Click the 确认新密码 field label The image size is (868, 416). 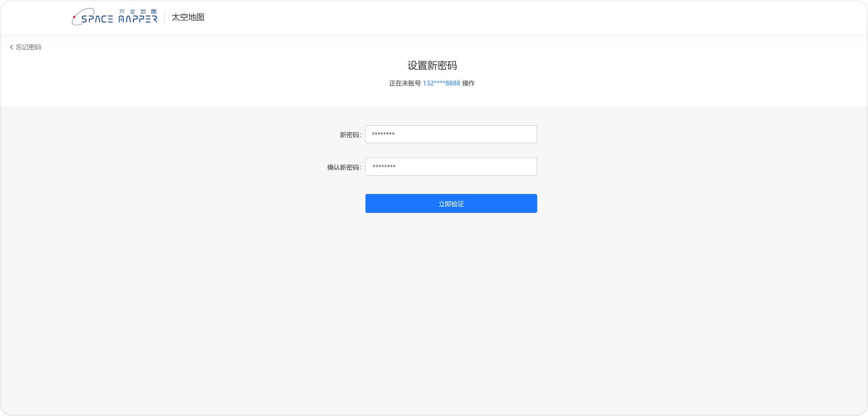[x=344, y=167]
